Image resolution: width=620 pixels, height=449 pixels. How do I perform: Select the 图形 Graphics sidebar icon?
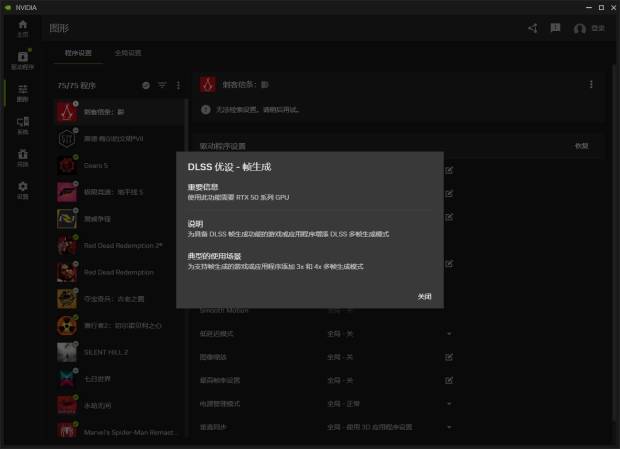tap(23, 93)
